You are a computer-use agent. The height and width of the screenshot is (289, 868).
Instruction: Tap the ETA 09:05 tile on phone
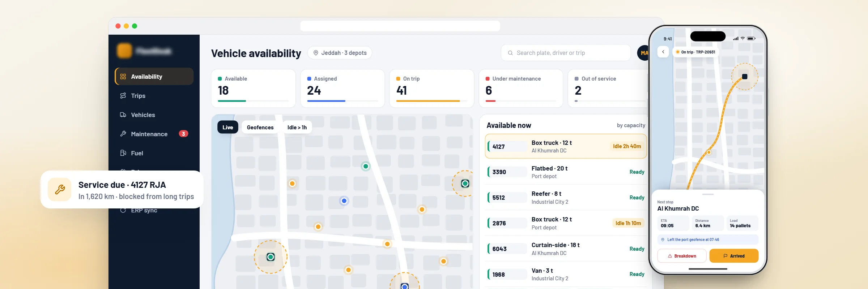pos(673,223)
